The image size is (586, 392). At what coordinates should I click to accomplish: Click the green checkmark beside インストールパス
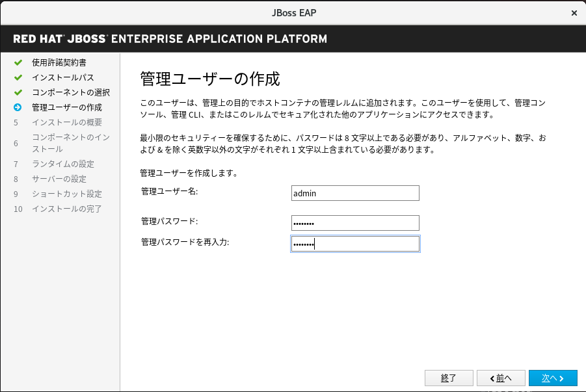point(18,77)
